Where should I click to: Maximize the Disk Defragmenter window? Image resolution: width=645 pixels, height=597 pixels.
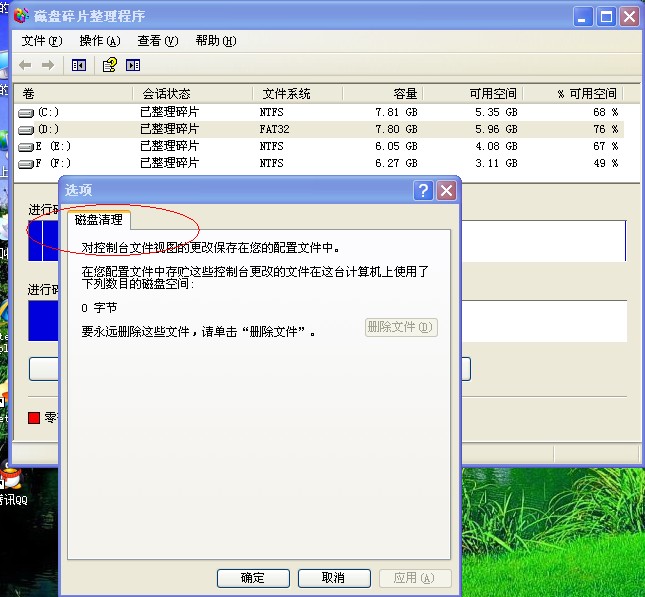click(x=606, y=17)
